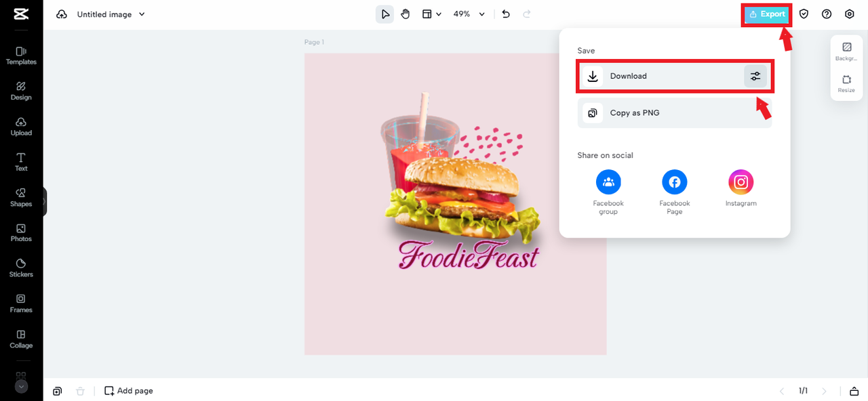Open the canvas layout dropdown

click(x=432, y=14)
